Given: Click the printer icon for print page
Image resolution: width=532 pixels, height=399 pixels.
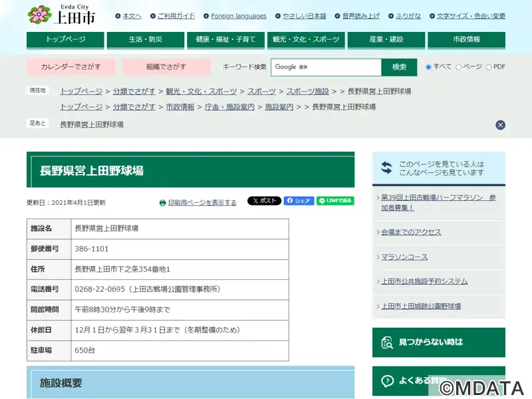Looking at the screenshot, I should coord(162,203).
